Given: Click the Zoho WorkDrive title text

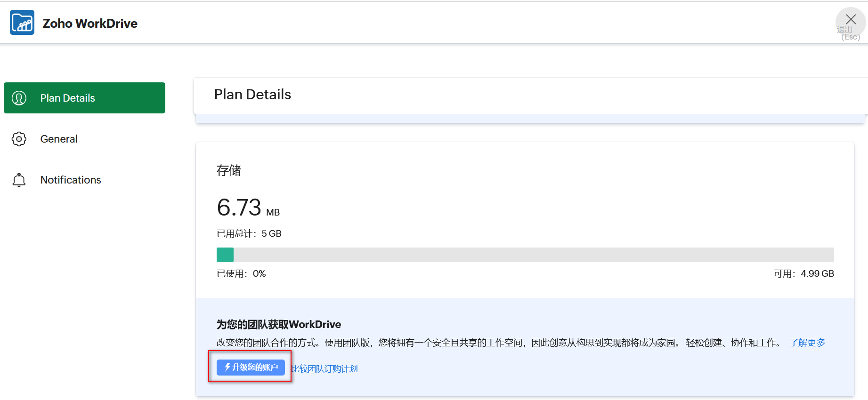Looking at the screenshot, I should (90, 24).
